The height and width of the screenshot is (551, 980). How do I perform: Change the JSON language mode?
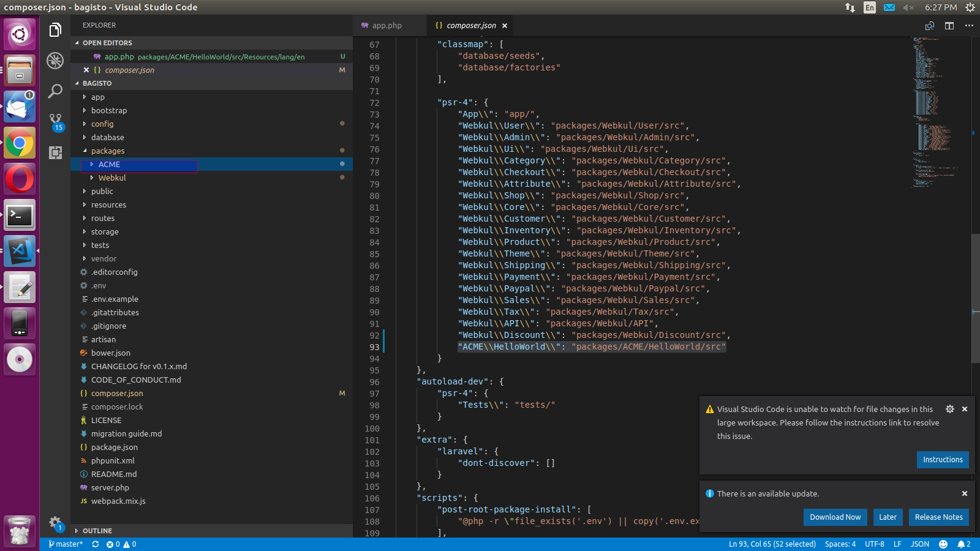(919, 544)
